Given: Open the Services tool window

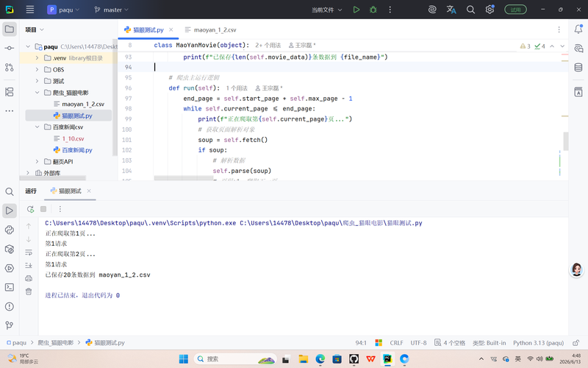Looking at the screenshot, I should click(10, 268).
